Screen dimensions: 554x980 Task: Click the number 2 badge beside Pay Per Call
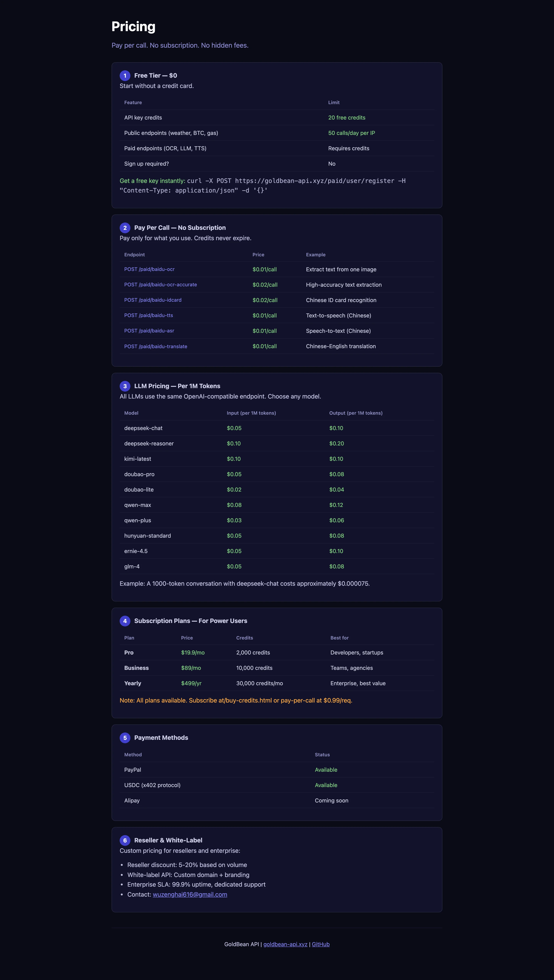pos(125,228)
